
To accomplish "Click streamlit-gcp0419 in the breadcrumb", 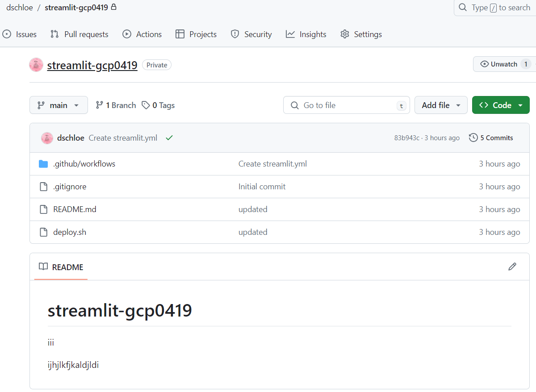I will tap(76, 8).
